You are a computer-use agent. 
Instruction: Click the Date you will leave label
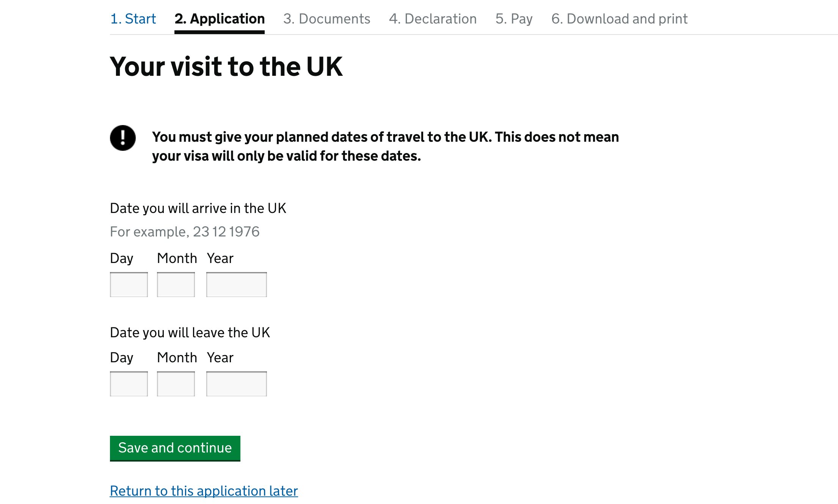click(190, 332)
